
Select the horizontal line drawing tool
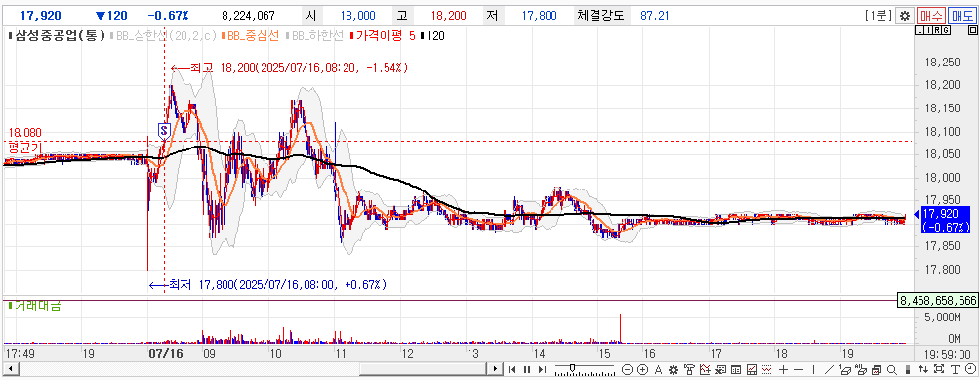798,369
